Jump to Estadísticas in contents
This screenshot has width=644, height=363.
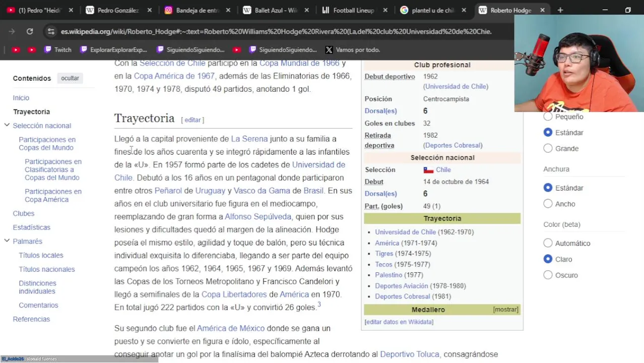coord(31,227)
